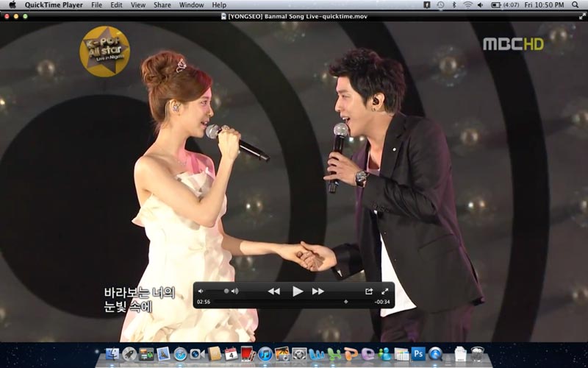Open Spotlight search magnifier
This screenshot has width=588, height=368.
576,5
